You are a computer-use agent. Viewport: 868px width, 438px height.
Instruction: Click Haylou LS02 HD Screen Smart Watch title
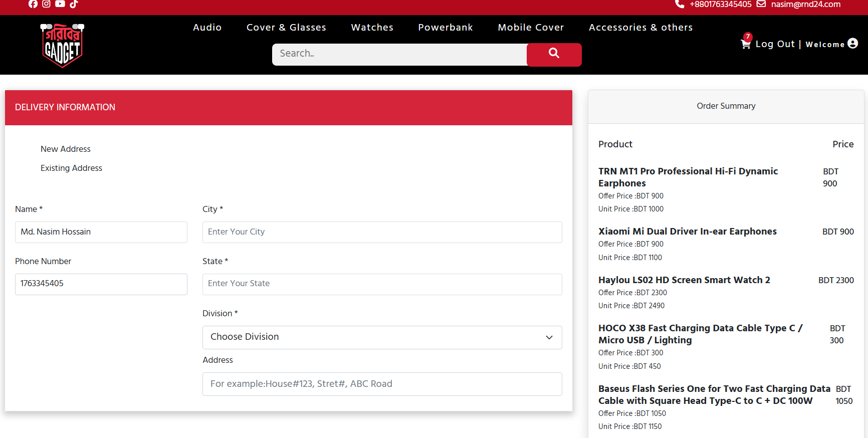(684, 280)
